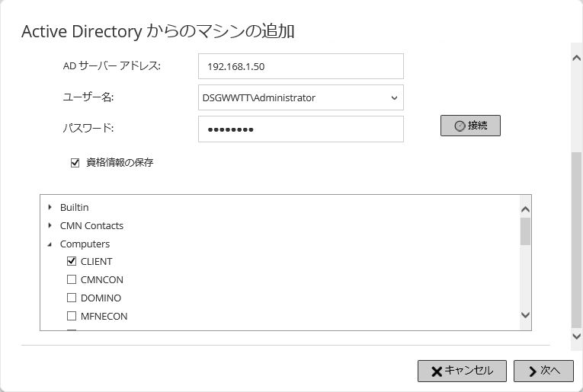
Task: Expand the Builtin tree node
Action: click(50, 207)
